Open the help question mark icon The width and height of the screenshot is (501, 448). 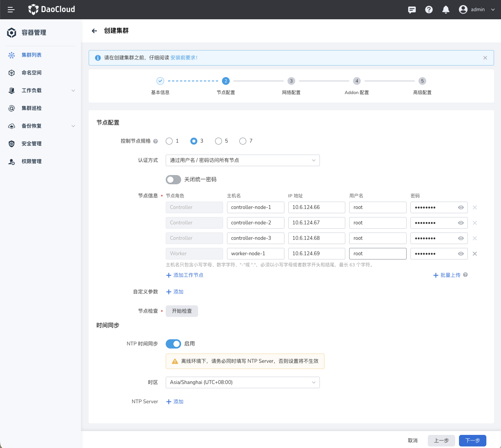click(429, 10)
